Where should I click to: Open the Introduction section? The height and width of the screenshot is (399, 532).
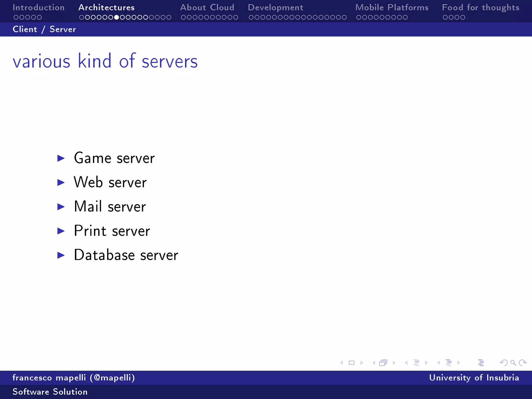pyautogui.click(x=39, y=8)
